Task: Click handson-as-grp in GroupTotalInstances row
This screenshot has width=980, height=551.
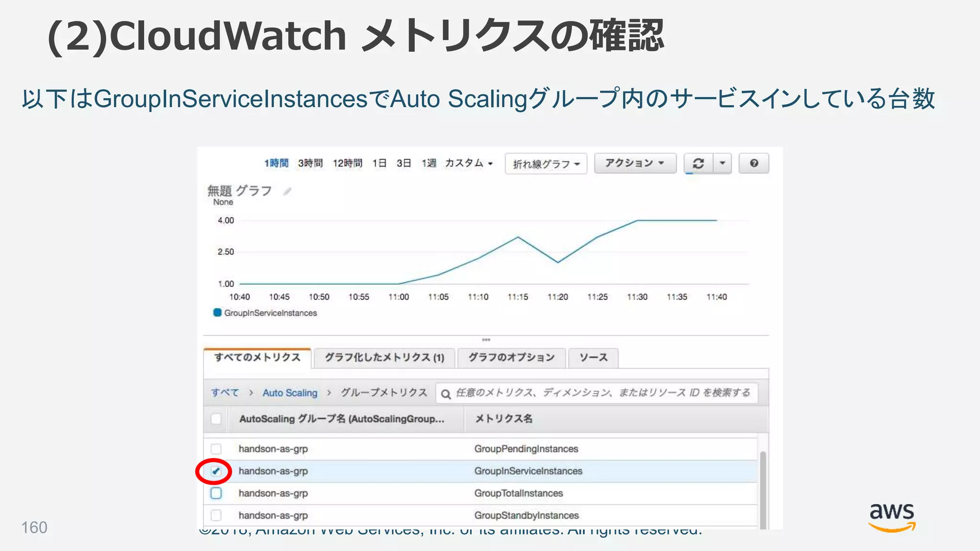Action: (273, 493)
